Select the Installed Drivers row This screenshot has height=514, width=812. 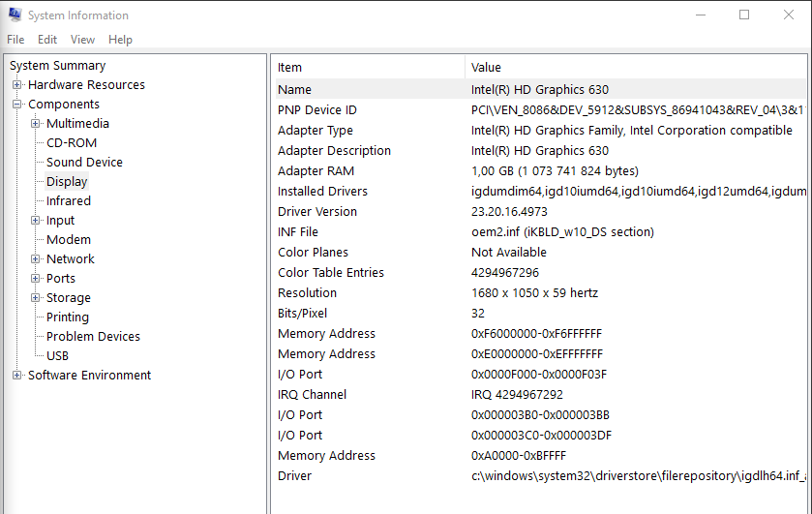[x=539, y=192]
